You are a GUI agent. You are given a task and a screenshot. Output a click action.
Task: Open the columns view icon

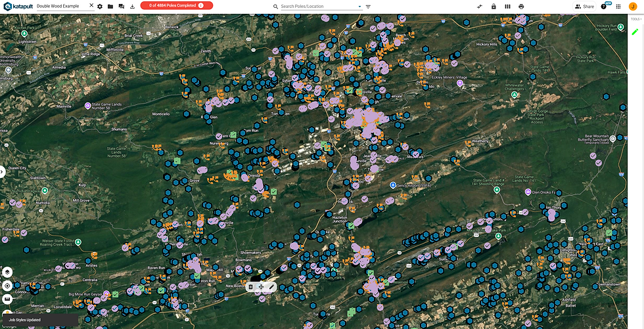(x=507, y=7)
